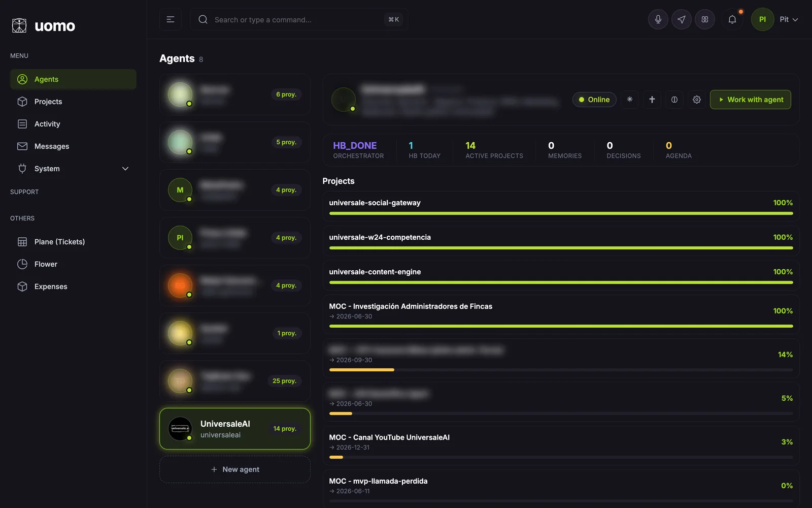
Task: Expand the System menu chevron
Action: point(125,169)
